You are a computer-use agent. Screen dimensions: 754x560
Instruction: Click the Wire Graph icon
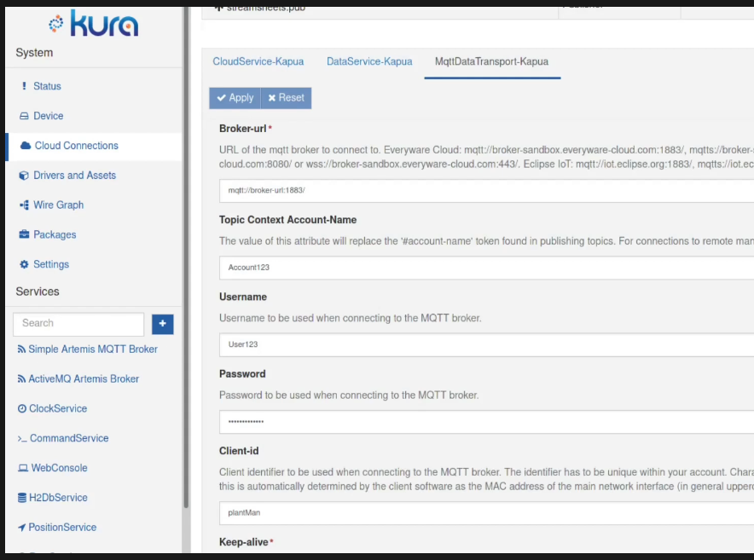[x=24, y=205]
